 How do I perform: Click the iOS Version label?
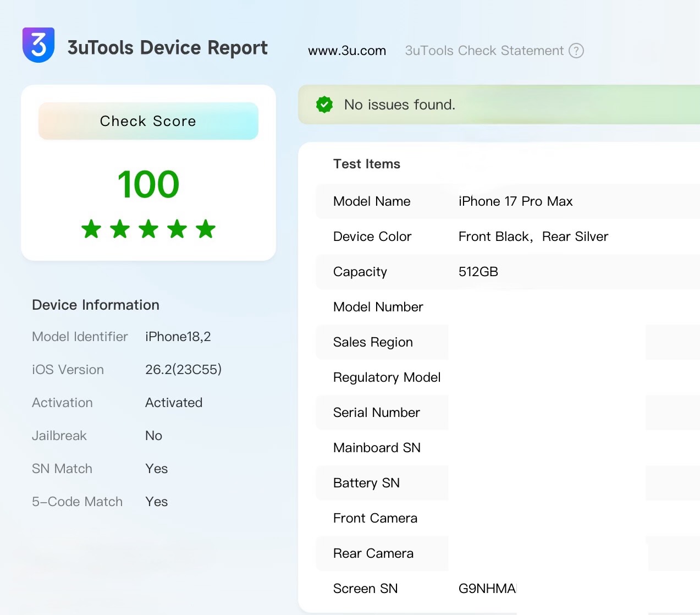tap(68, 370)
